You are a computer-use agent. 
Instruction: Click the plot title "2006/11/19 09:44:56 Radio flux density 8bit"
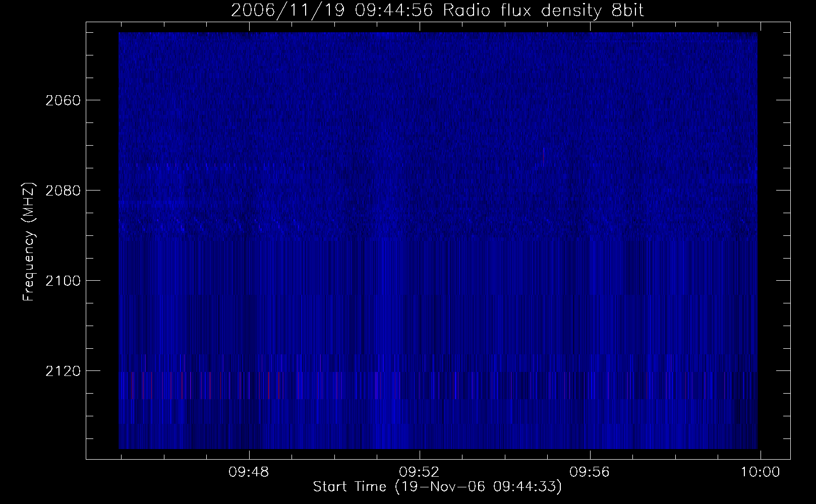[x=437, y=11]
